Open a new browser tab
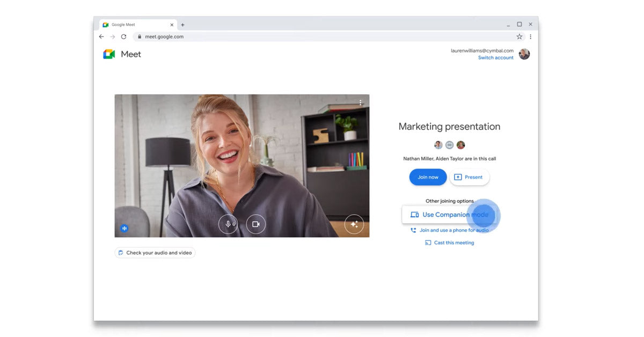The height and width of the screenshot is (337, 644). click(182, 25)
